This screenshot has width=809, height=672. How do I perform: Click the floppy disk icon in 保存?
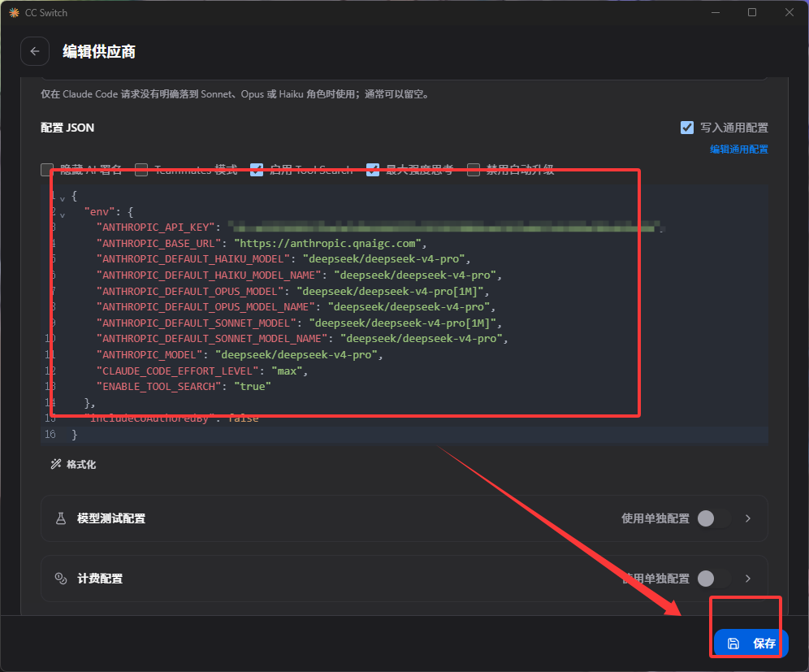733,643
